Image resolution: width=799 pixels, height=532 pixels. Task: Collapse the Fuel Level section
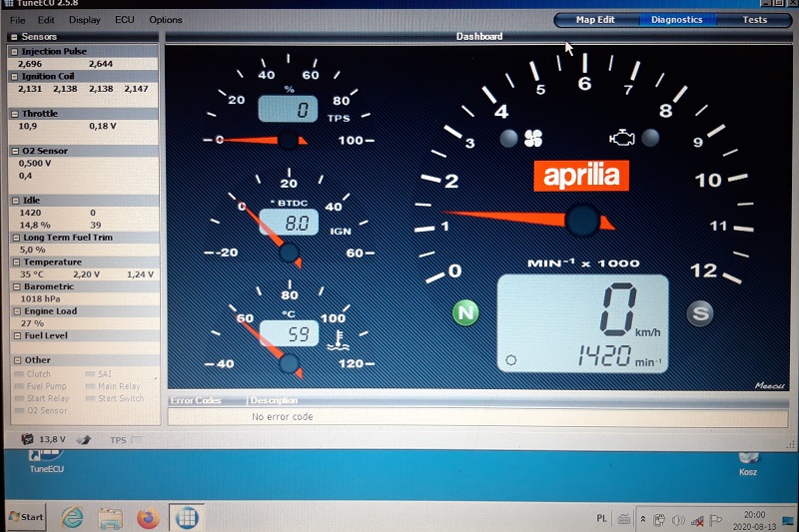[17, 336]
